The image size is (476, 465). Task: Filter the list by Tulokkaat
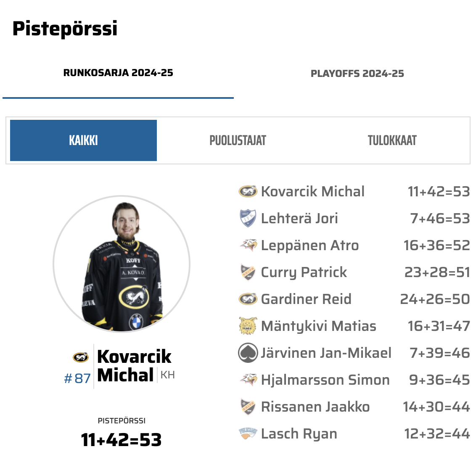click(392, 140)
